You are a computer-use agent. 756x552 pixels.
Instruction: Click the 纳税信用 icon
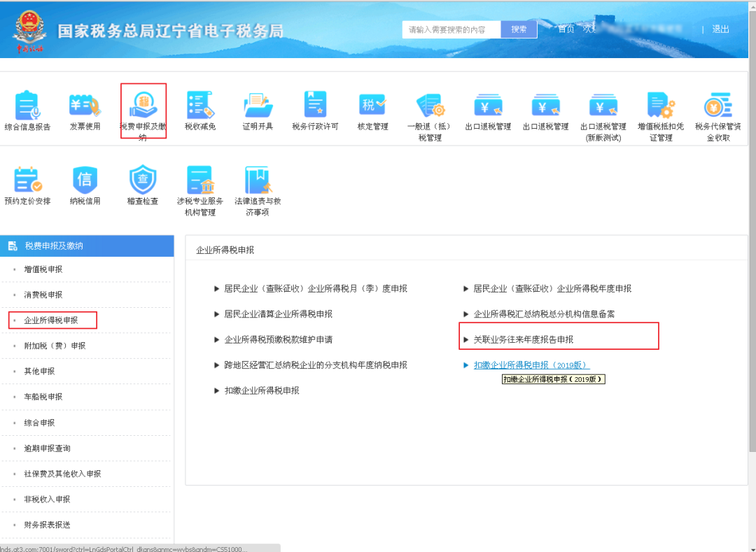click(85, 181)
